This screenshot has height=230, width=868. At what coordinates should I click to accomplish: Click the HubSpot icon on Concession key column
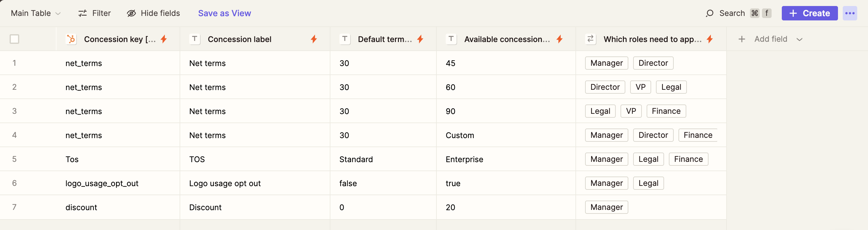point(71,39)
